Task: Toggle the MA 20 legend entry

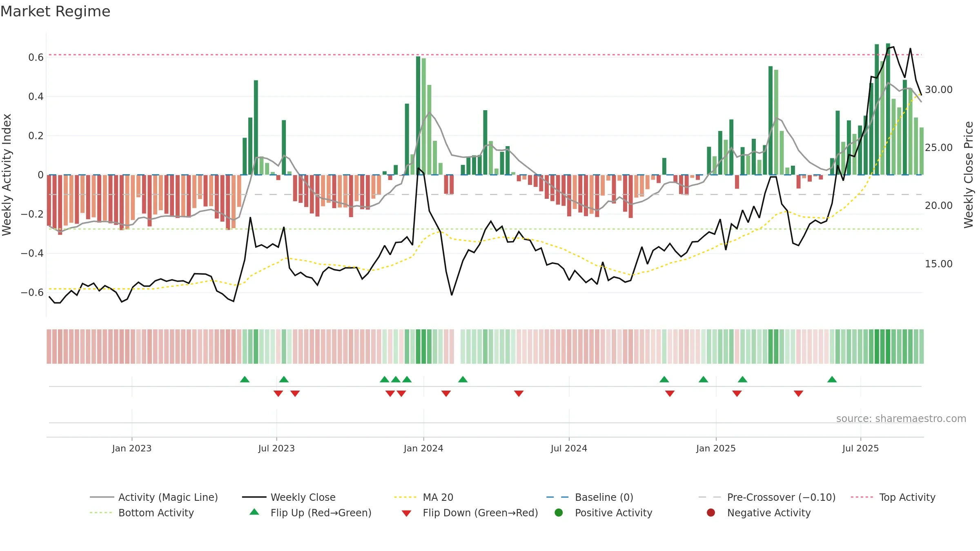Action: click(423, 497)
